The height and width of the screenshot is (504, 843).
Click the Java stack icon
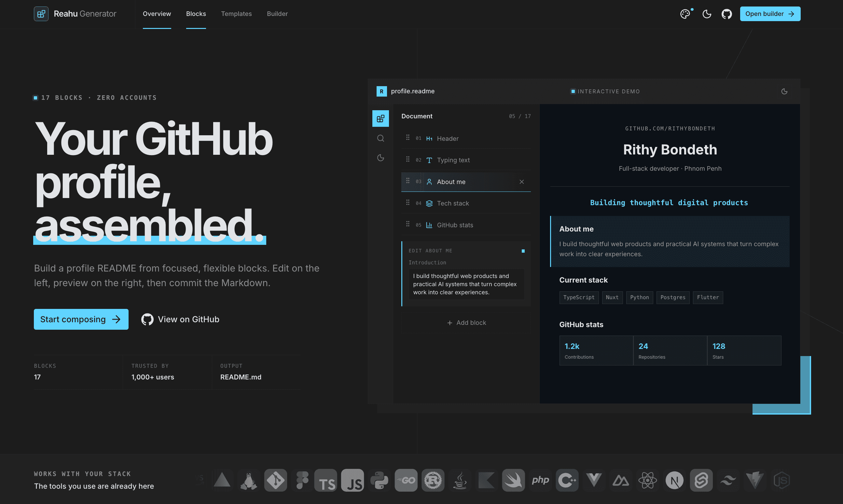click(x=460, y=480)
